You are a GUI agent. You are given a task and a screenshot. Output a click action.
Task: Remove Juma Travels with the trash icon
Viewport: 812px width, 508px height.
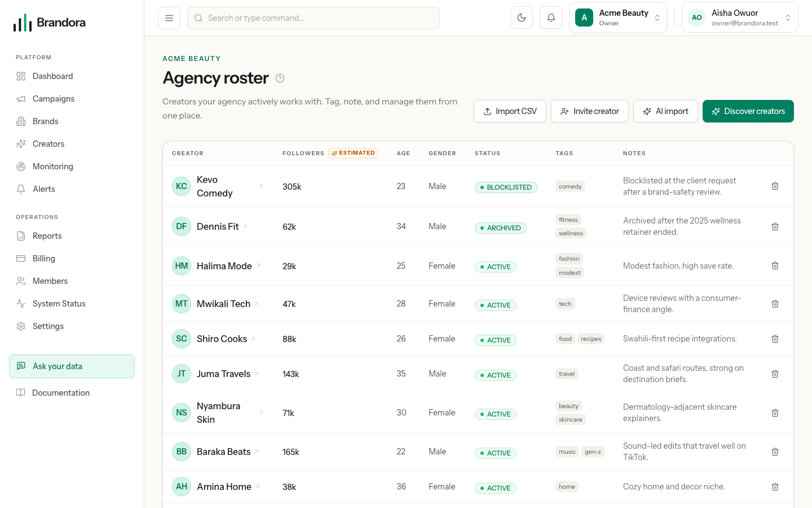[x=775, y=374]
